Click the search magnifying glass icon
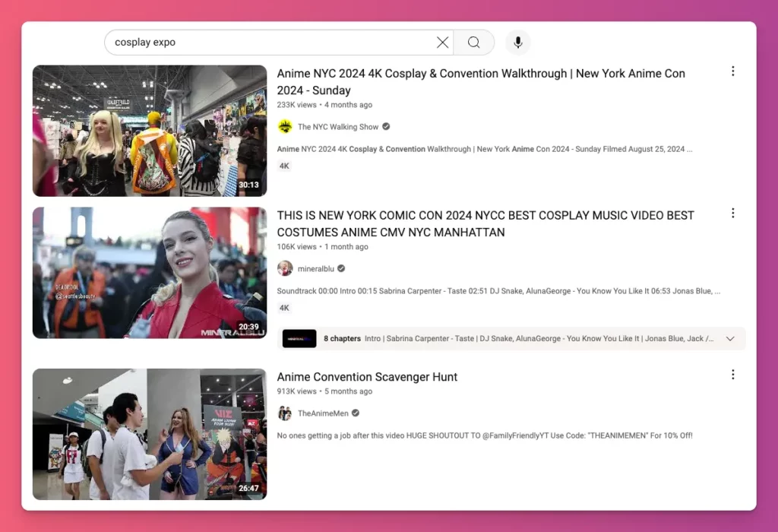 coord(473,43)
